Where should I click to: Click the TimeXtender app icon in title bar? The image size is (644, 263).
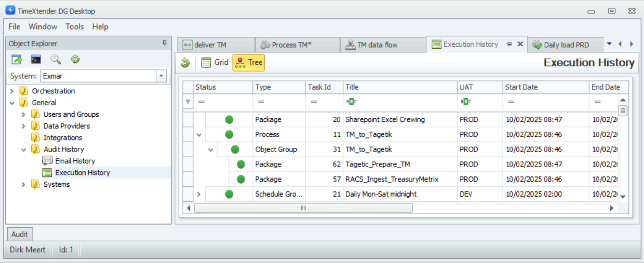[x=10, y=10]
